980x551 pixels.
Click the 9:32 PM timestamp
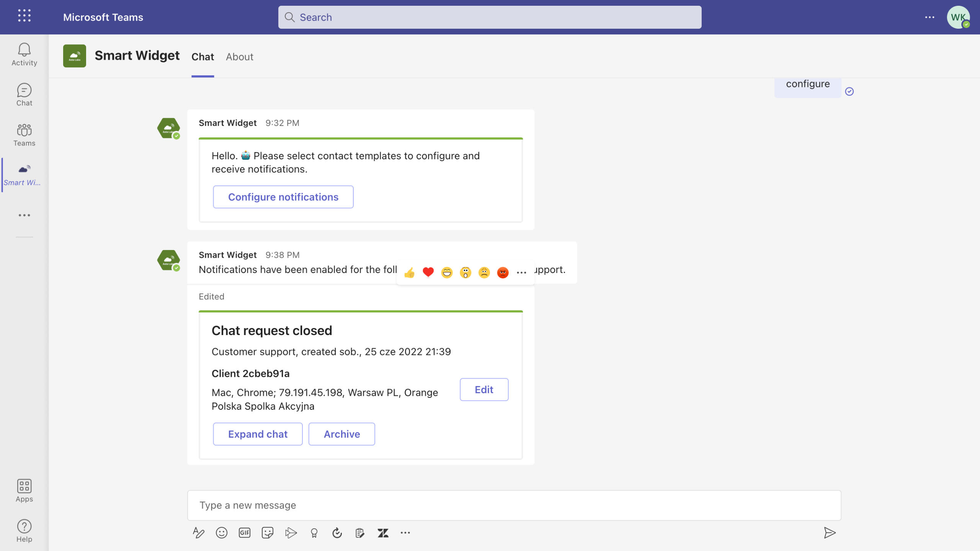[283, 123]
